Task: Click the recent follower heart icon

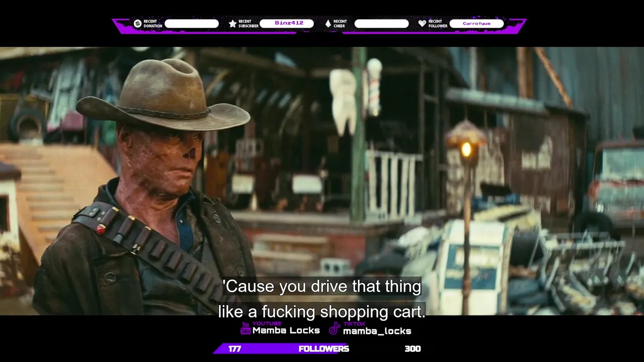Action: 422,24
